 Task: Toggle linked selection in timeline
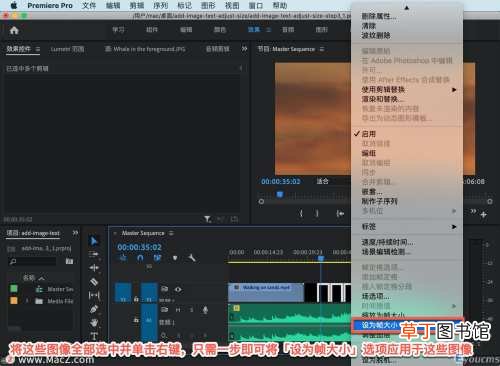(x=157, y=258)
